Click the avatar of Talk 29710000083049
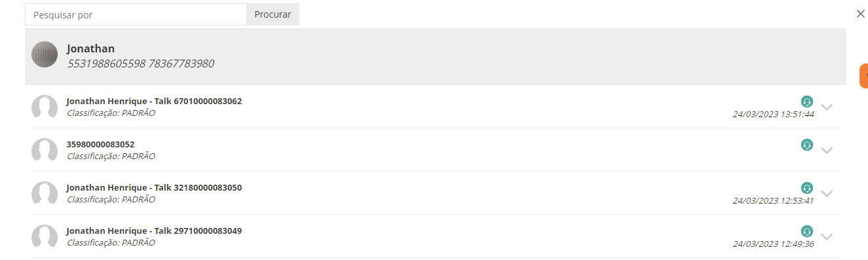This screenshot has height=260, width=868. 45,236
